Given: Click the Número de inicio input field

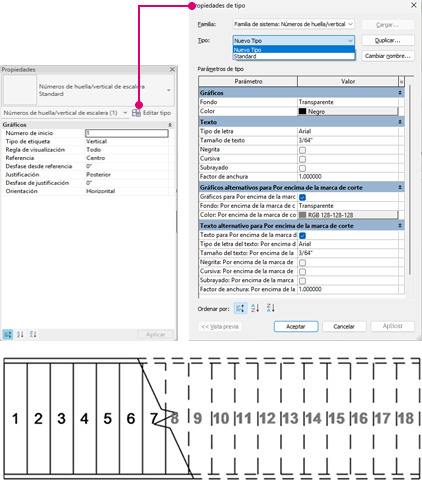Looking at the screenshot, I should click(127, 133).
